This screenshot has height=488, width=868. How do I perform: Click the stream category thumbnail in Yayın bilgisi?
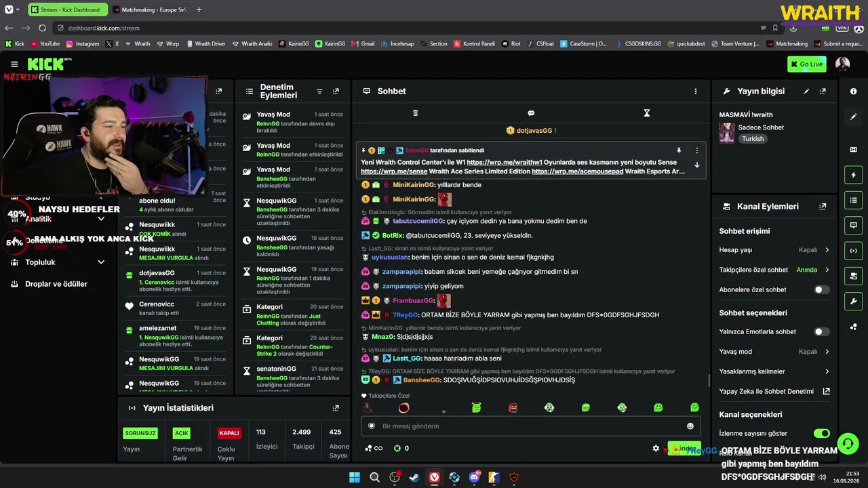pos(727,133)
